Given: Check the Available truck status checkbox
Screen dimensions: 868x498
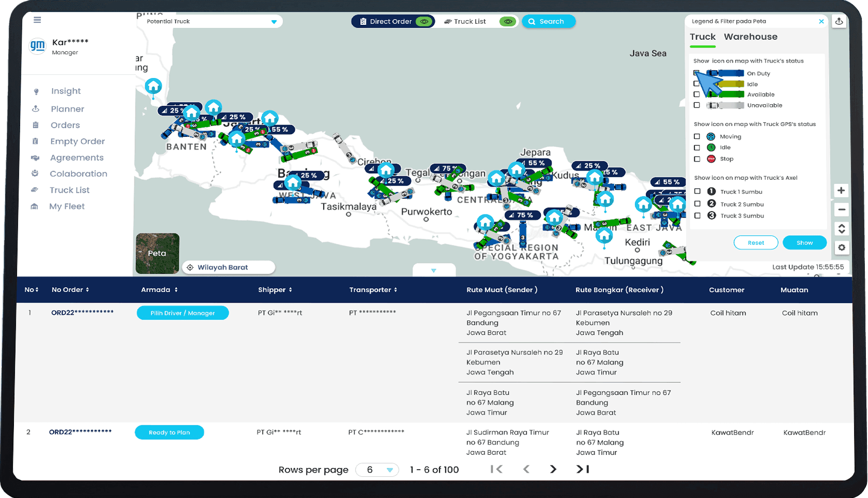Looking at the screenshot, I should coord(697,95).
